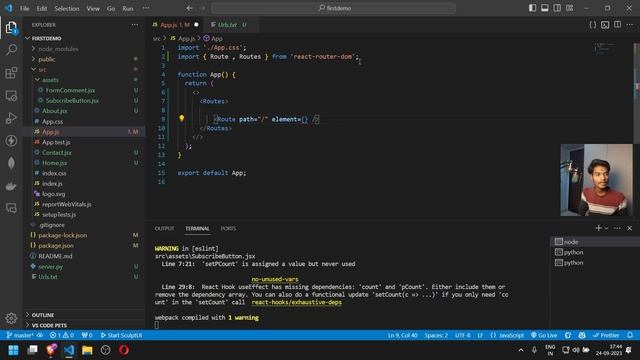Open the Extensions view icon
Image resolution: width=640 pixels, height=360 pixels.
pyautogui.click(x=11, y=73)
